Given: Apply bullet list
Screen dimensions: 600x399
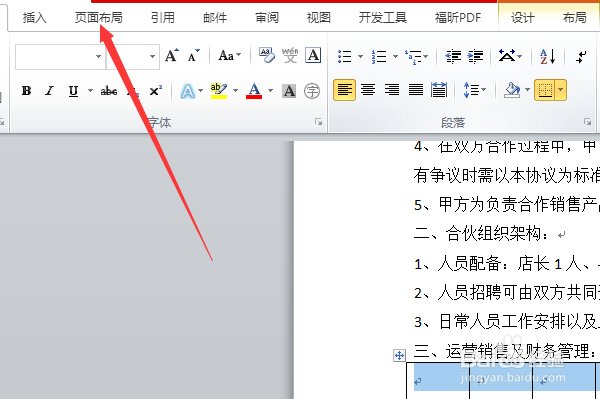Looking at the screenshot, I should pos(345,57).
